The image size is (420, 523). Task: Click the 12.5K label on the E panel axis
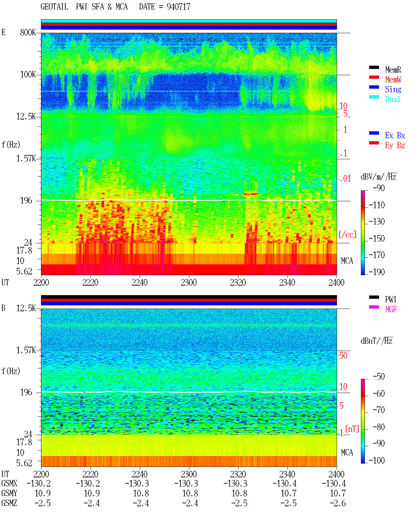tap(26, 117)
